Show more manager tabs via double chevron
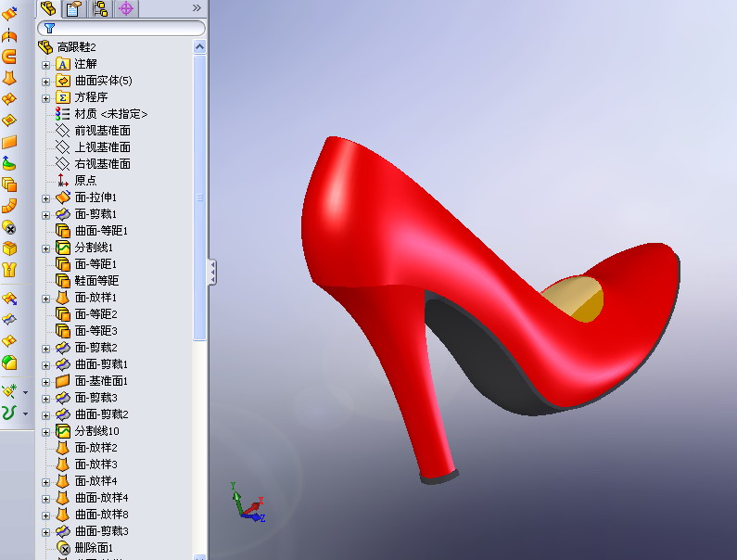Image resolution: width=737 pixels, height=560 pixels. (x=197, y=8)
